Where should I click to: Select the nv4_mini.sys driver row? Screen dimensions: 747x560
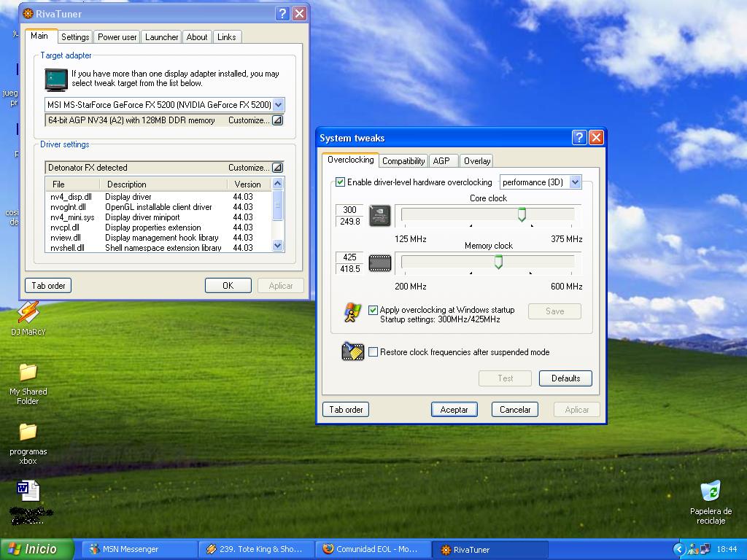click(x=158, y=217)
